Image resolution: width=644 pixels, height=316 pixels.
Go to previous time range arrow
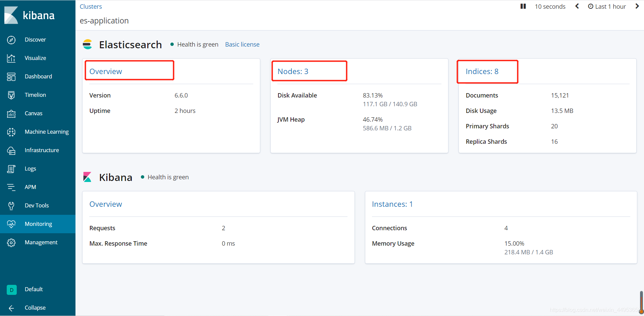(577, 6)
